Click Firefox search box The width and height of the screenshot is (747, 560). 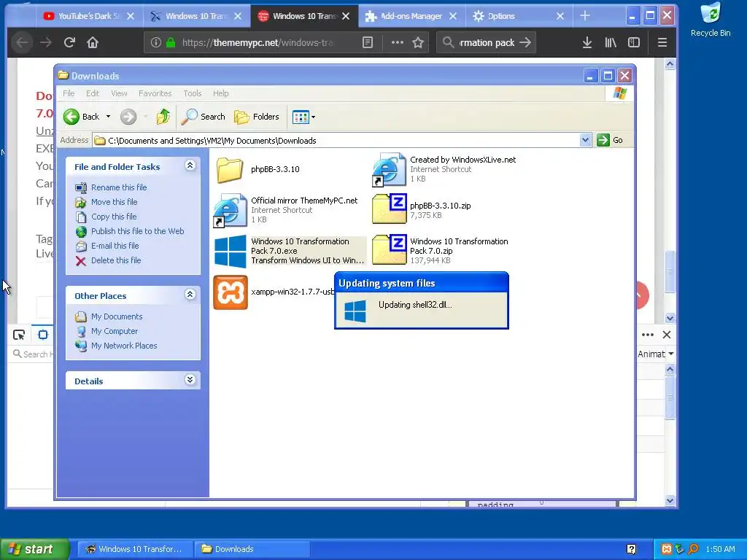487,42
